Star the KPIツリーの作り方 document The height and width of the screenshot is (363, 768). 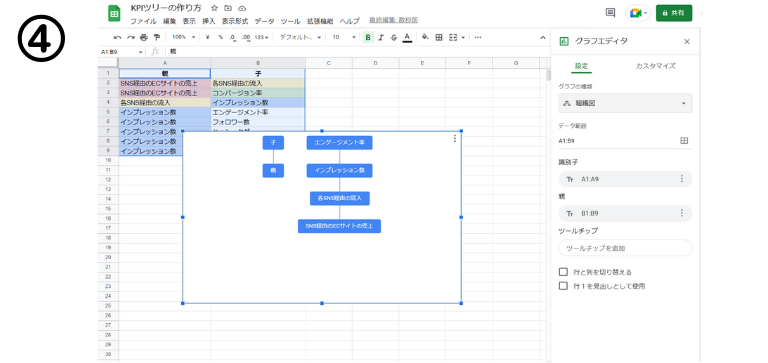[214, 8]
